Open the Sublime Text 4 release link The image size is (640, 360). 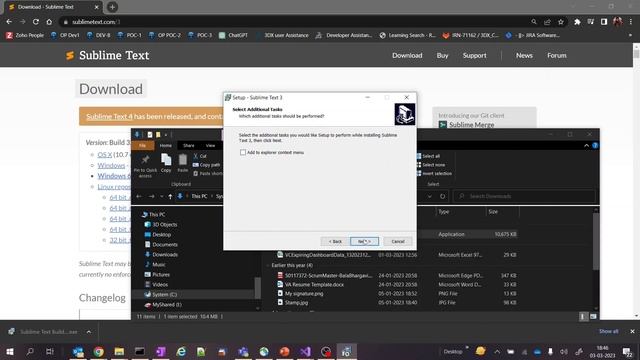(x=109, y=116)
